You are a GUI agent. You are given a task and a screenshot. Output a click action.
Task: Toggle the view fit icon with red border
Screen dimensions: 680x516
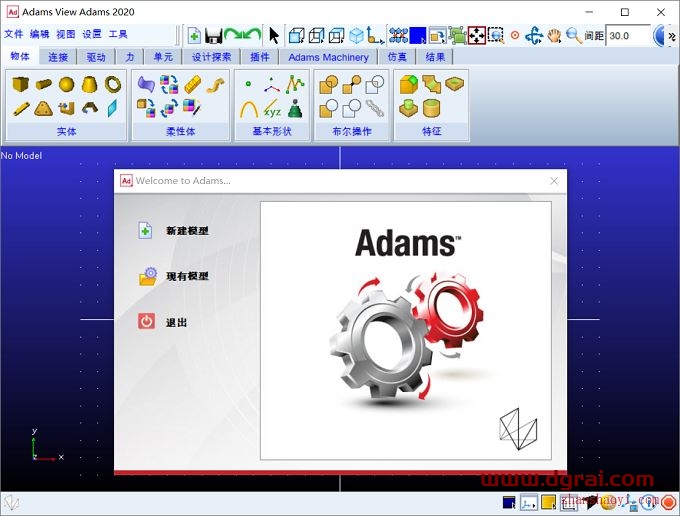pos(476,35)
